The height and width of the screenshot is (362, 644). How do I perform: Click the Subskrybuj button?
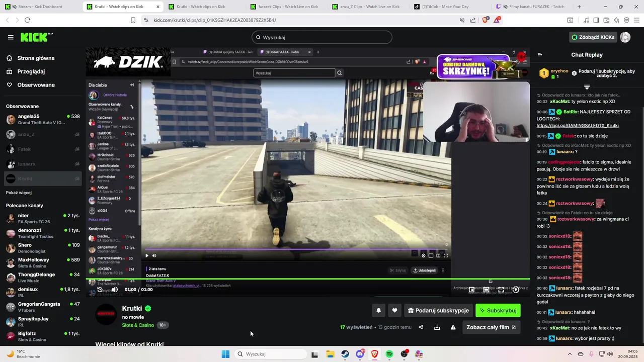498,311
